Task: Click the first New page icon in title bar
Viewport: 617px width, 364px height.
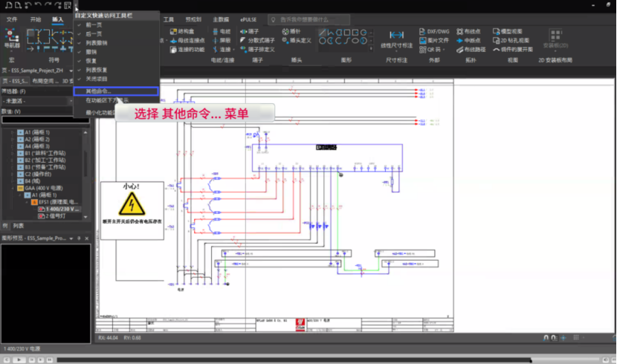Action: point(8,5)
